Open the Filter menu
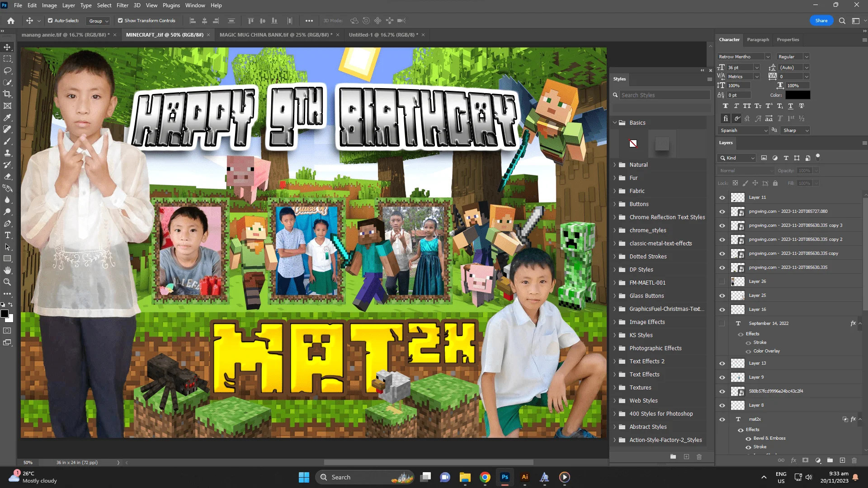 (123, 5)
